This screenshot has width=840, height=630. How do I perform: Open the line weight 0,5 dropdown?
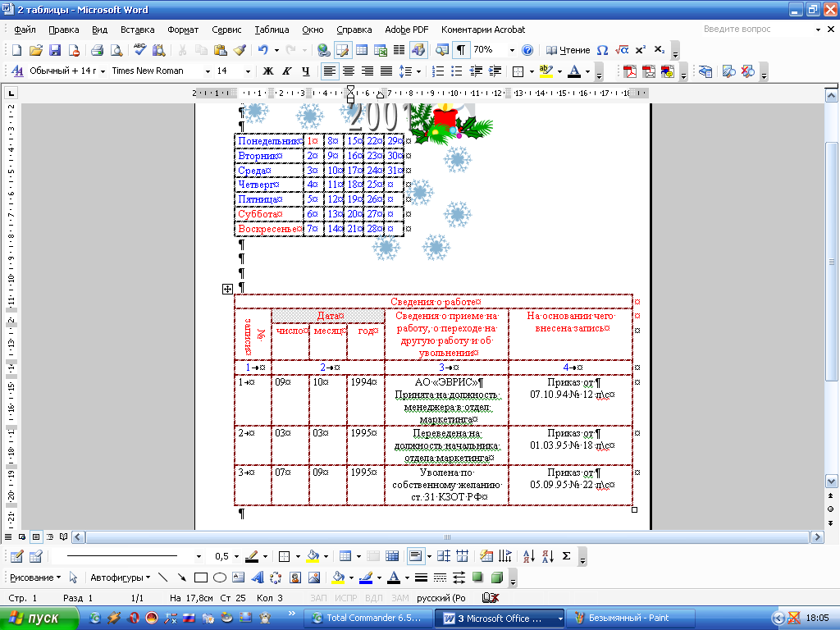tap(236, 556)
